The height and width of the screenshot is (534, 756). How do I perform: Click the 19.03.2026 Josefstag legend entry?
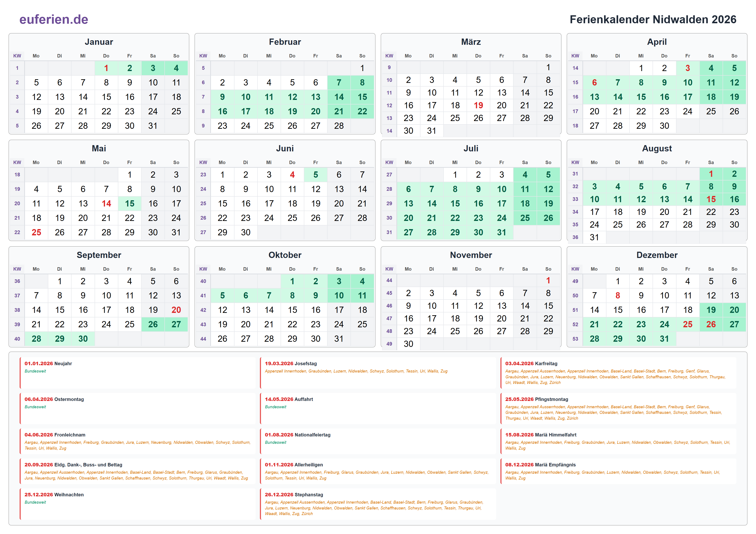pyautogui.click(x=378, y=373)
